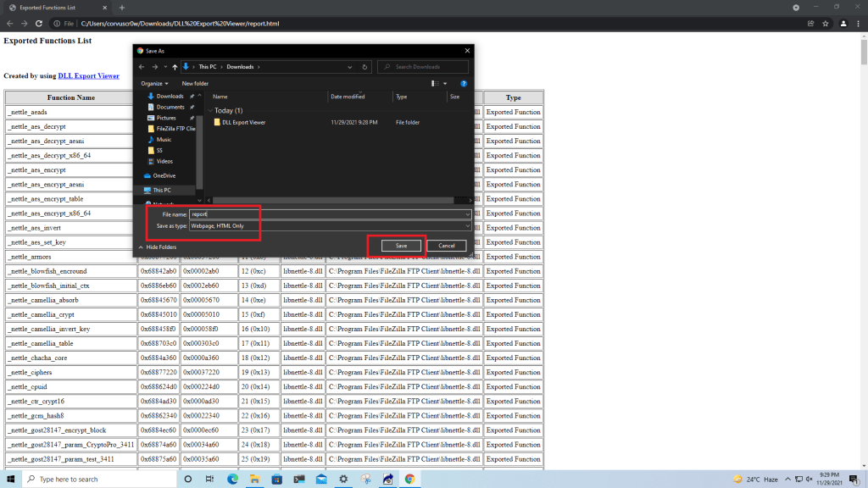Go up one folder level arrow
868x488 pixels.
[175, 66]
